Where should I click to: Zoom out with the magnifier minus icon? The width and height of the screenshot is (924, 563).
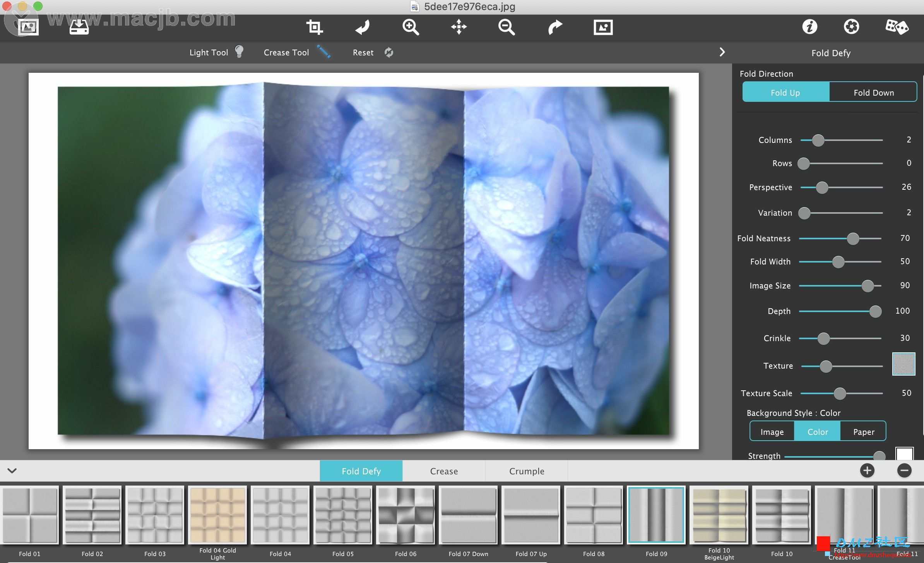(506, 27)
